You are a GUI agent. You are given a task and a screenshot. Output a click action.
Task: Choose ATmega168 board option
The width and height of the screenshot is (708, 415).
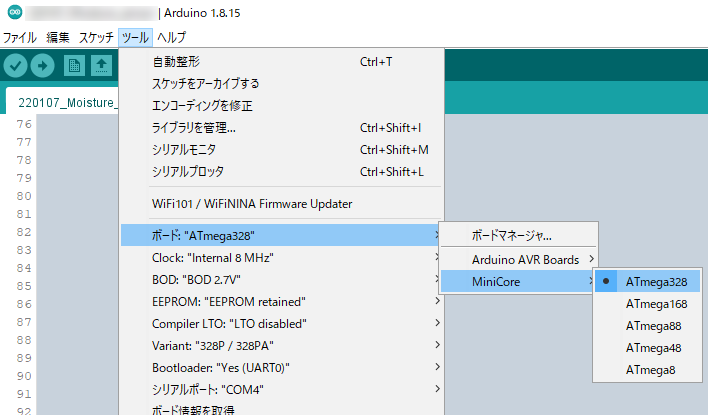coord(656,304)
